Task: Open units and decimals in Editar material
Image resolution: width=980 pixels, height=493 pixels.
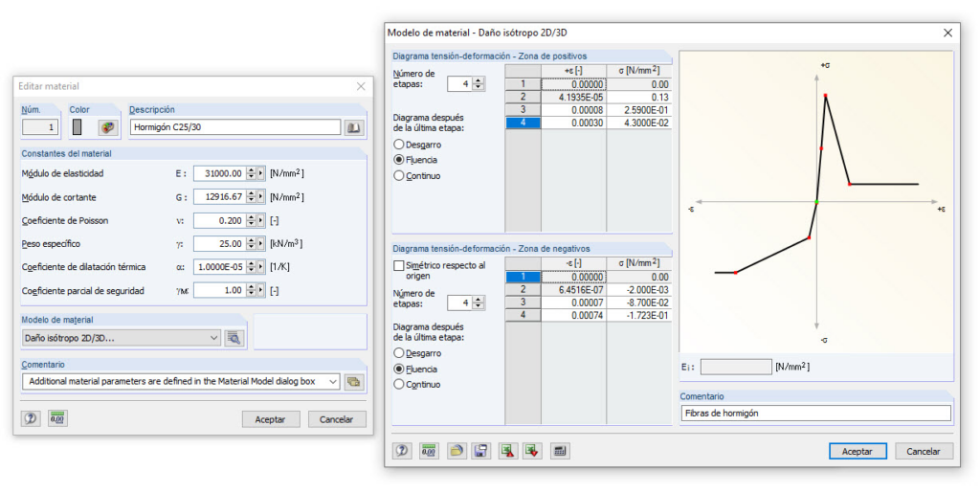Action: (x=57, y=418)
